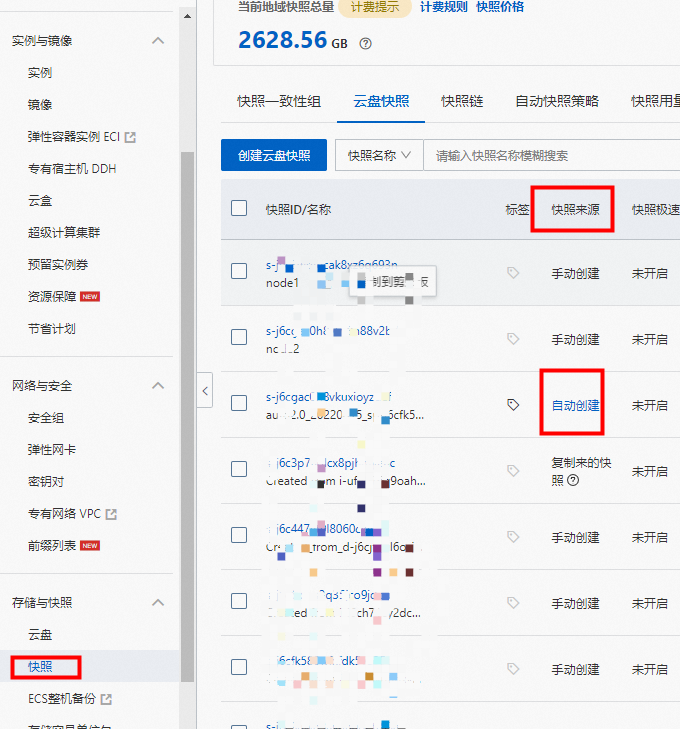This screenshot has height=729, width=680.
Task: Go to 镜像 in the sidebar
Action: [40, 105]
